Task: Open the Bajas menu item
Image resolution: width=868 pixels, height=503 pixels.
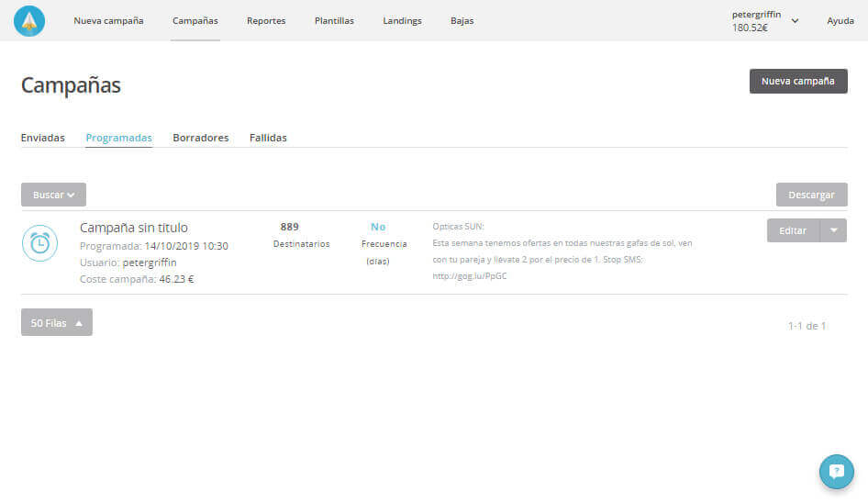Action: pos(462,21)
